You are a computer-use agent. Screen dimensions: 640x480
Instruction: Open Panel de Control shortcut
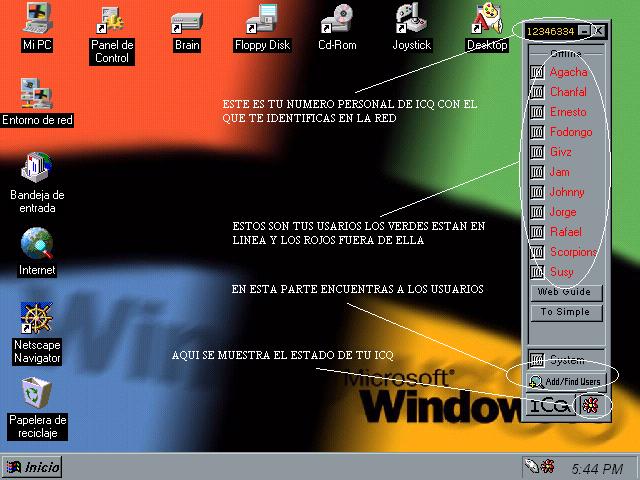(111, 20)
